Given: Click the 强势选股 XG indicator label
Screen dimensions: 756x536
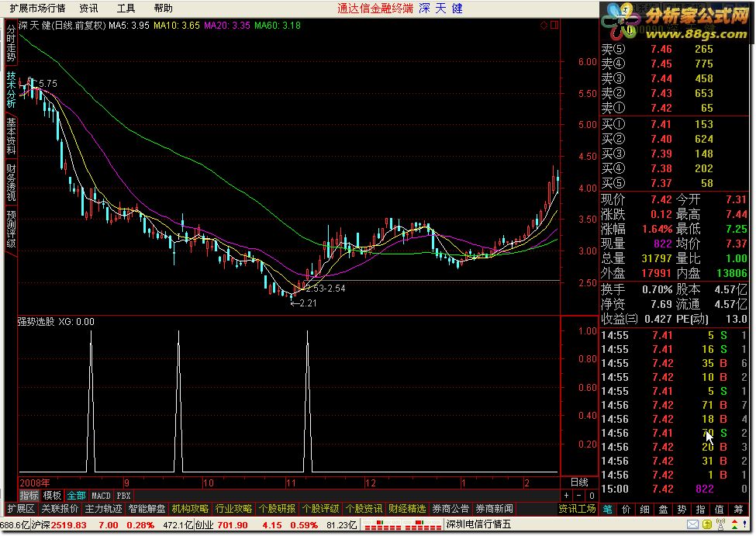Looking at the screenshot, I should (x=56, y=321).
